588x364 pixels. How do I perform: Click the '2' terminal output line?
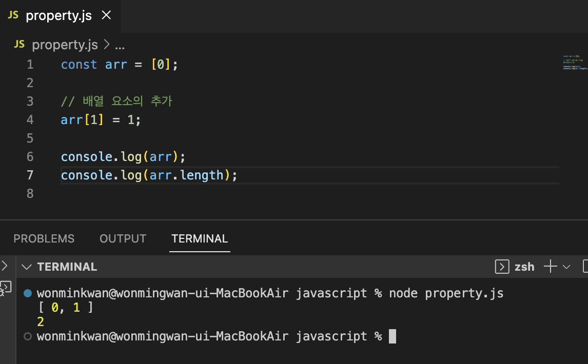[41, 321]
